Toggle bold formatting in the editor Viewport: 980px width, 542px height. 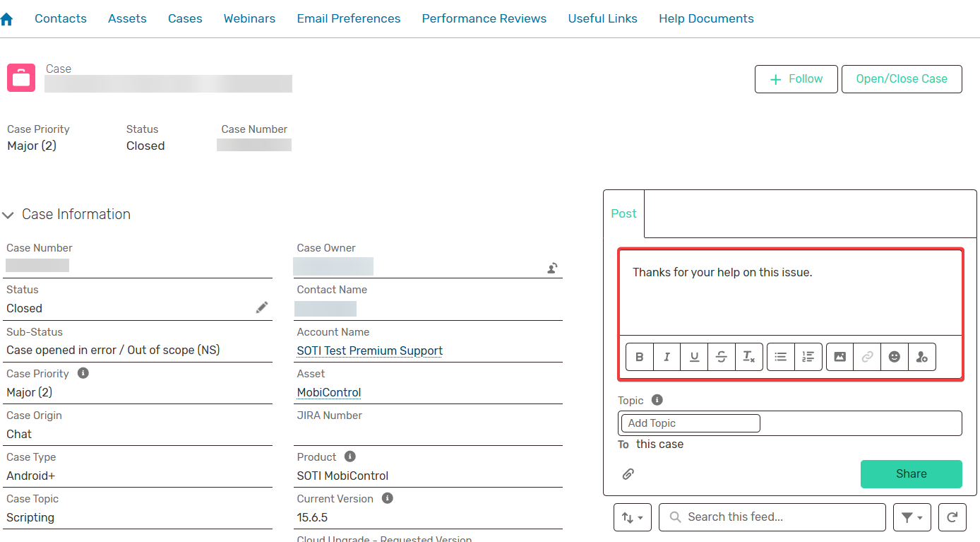coord(639,356)
